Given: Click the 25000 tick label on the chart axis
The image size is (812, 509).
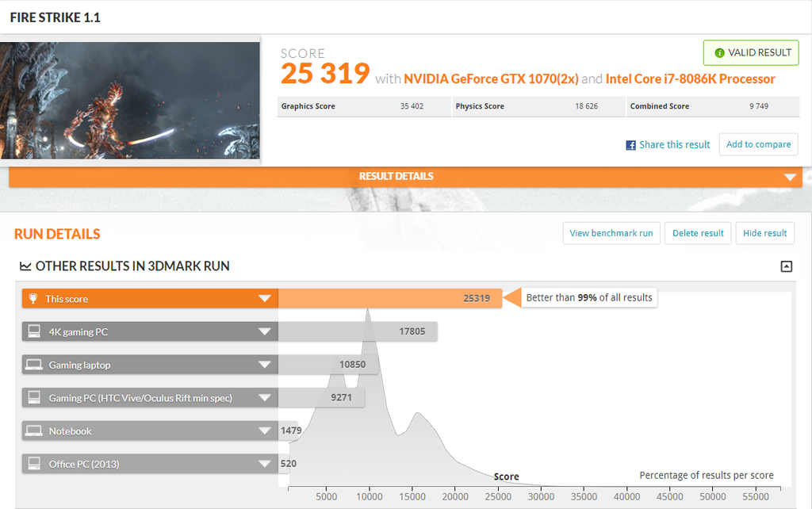Looking at the screenshot, I should pyautogui.click(x=498, y=496).
